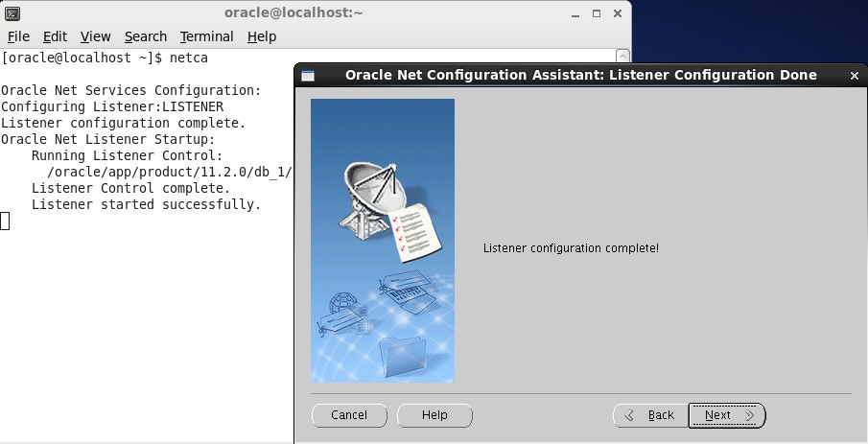Open the Terminal menu

click(206, 36)
